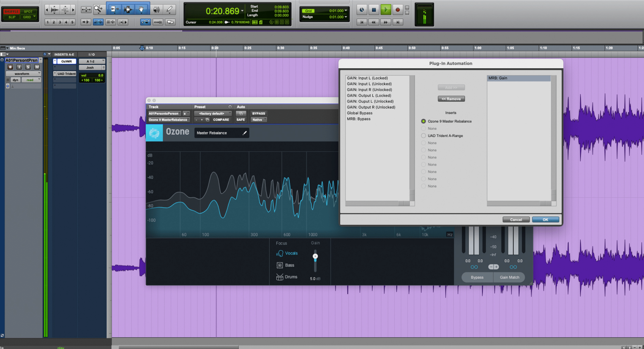Viewport: 644px width, 349px height.
Task: Select the Pencil tool
Action: tap(170, 10)
